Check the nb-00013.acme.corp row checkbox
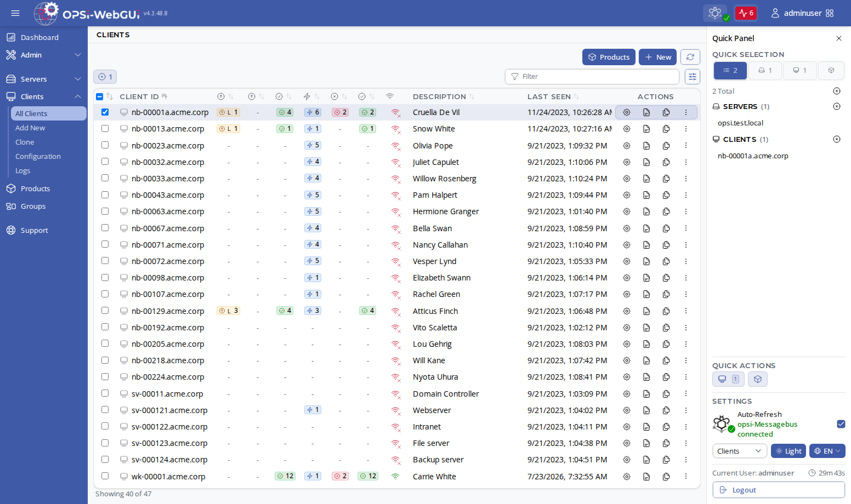This screenshot has height=504, width=851. click(x=105, y=128)
